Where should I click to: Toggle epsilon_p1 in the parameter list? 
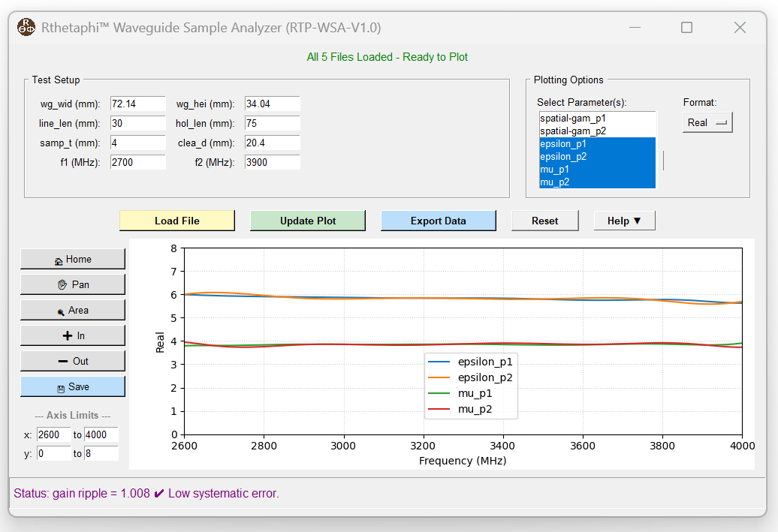click(598, 144)
